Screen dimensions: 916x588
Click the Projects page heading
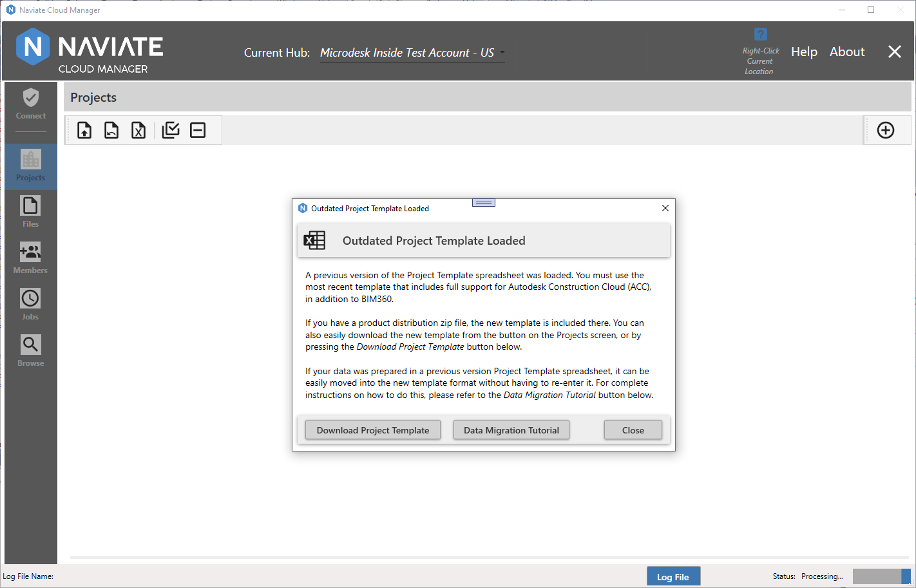(x=93, y=97)
